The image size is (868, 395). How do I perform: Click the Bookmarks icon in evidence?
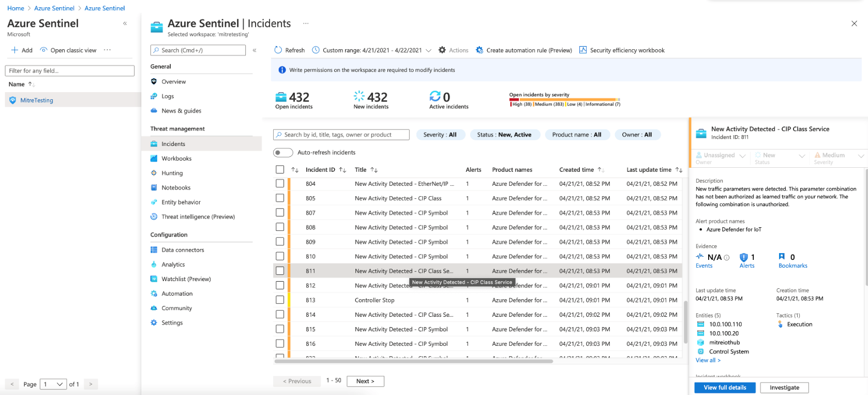pos(782,257)
